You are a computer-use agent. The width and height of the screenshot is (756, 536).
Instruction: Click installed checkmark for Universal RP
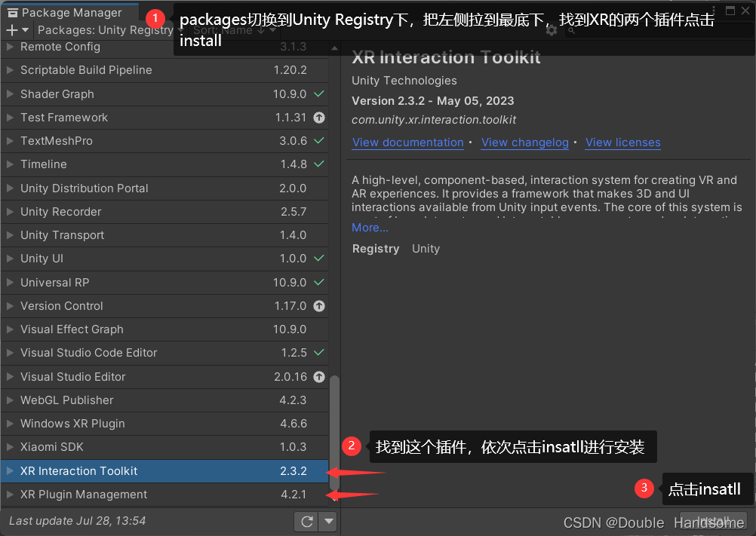click(x=319, y=282)
